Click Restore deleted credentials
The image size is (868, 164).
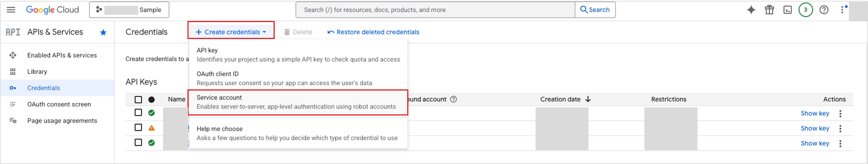pyautogui.click(x=373, y=32)
